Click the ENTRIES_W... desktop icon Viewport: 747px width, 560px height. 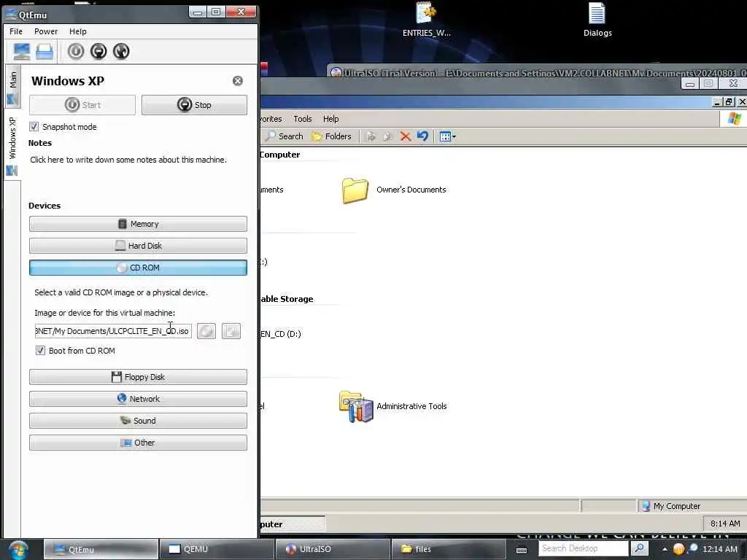[426, 20]
